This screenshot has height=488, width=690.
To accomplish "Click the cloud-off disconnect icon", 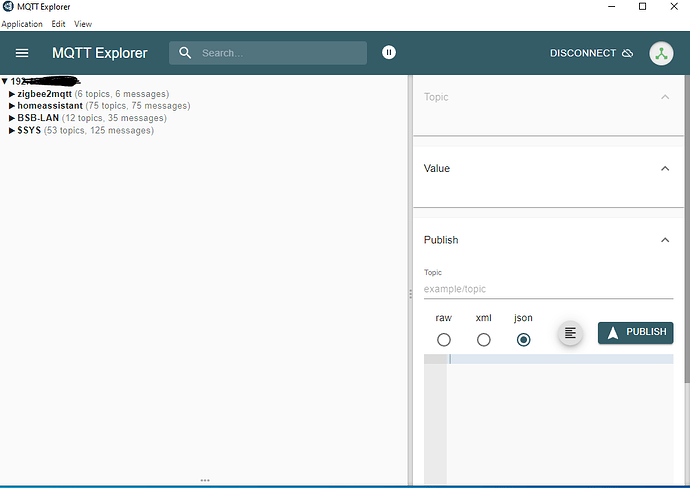I will pos(628,53).
